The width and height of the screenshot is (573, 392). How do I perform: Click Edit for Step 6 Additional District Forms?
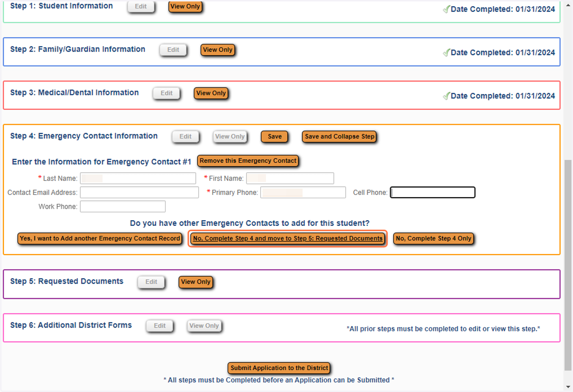[160, 326]
